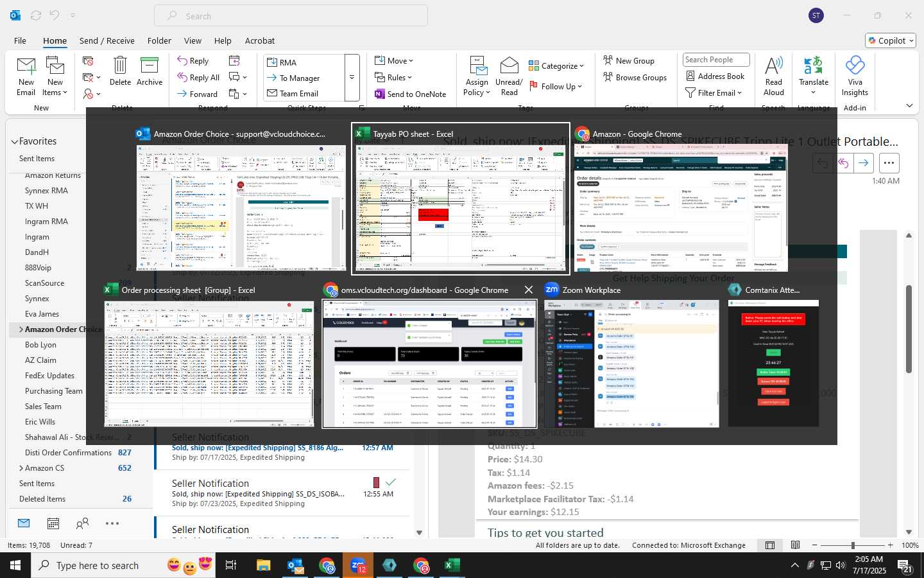The height and width of the screenshot is (578, 924).
Task: Open the Help tab
Action: tap(223, 40)
